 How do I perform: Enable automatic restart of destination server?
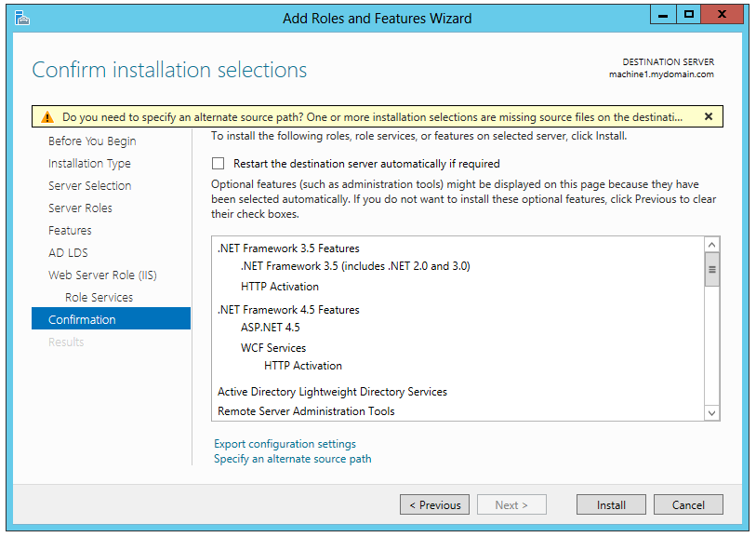[219, 164]
